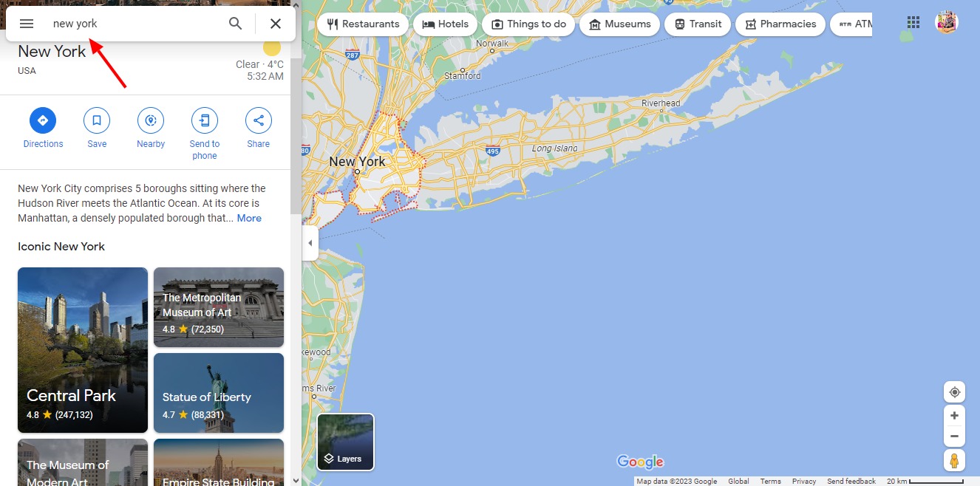Image resolution: width=980 pixels, height=486 pixels.
Task: Click the search magnifier icon
Action: [235, 24]
